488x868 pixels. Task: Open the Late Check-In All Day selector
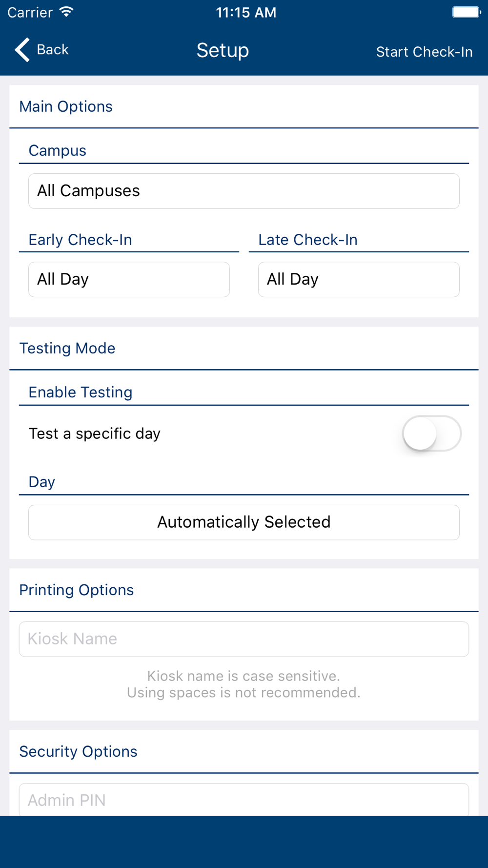coord(359,279)
